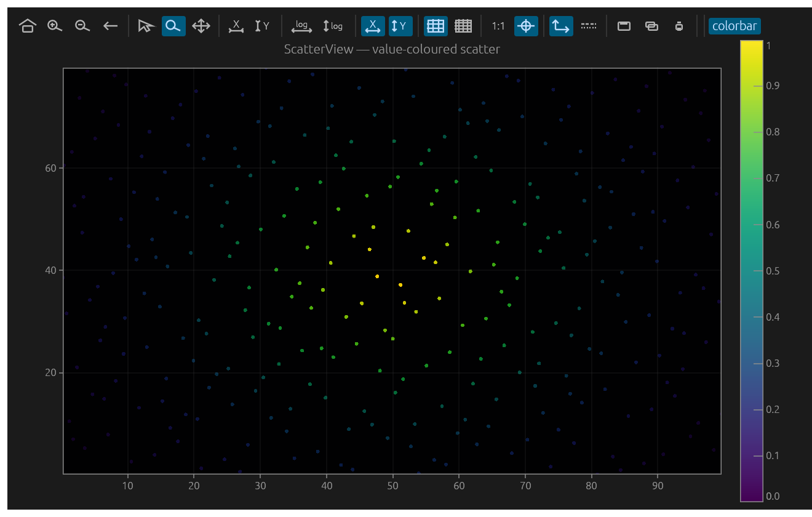Viewport: 812px width, 517px height.
Task: Select the highlighted zoom mode magnifier tool
Action: (173, 26)
